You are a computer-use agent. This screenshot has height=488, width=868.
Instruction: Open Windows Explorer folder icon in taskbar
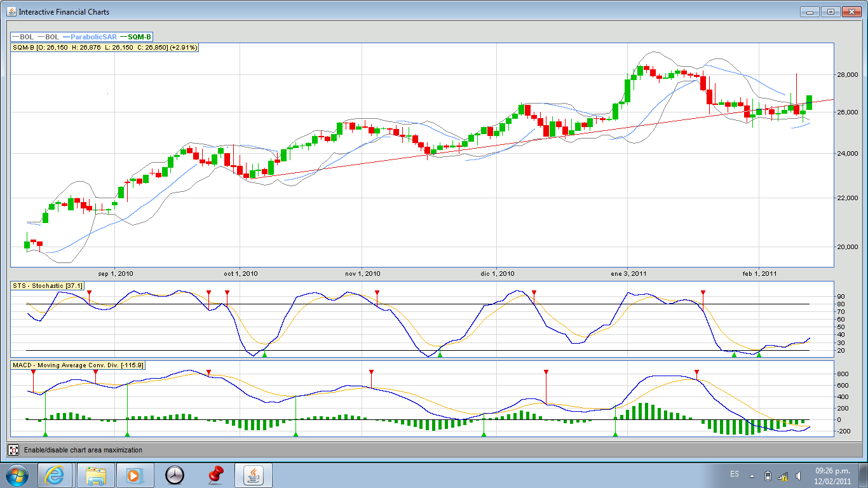pyautogui.click(x=96, y=475)
